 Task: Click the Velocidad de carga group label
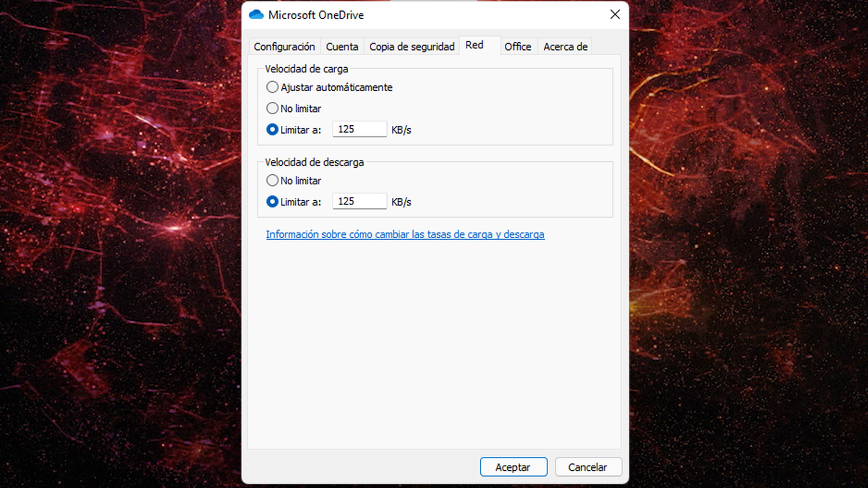pyautogui.click(x=306, y=69)
